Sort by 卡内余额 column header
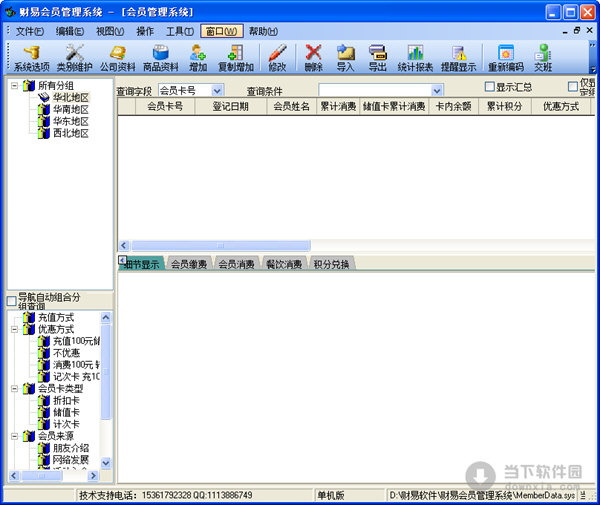 point(453,106)
